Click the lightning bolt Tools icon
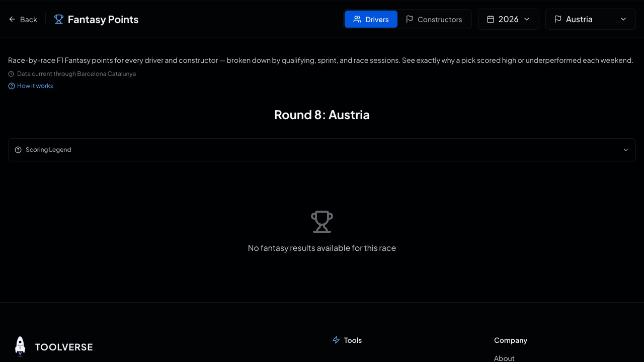This screenshot has width=644, height=362. click(336, 340)
